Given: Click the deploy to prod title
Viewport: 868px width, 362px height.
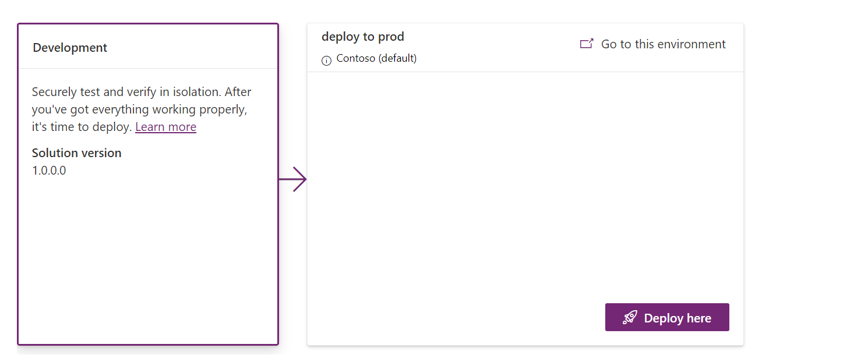Looking at the screenshot, I should pos(362,36).
